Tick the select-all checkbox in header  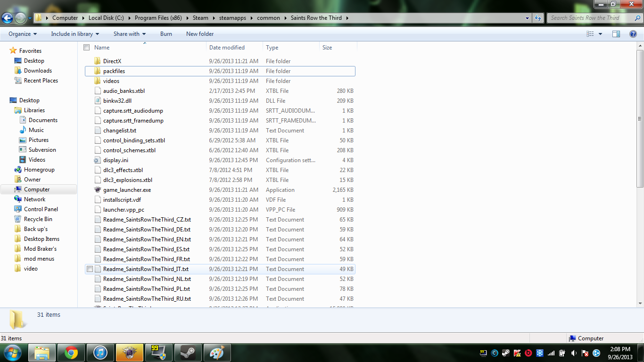86,47
